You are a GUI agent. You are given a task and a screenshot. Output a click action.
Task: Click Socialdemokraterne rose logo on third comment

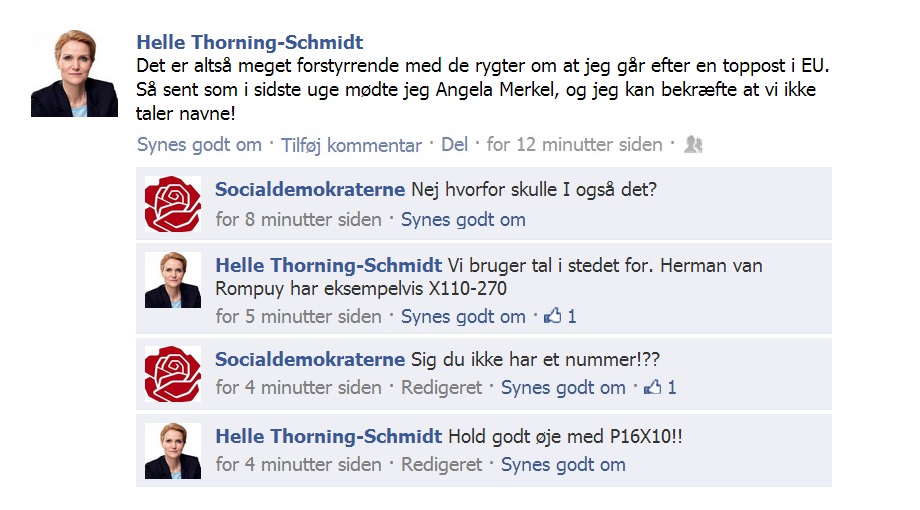(x=173, y=374)
